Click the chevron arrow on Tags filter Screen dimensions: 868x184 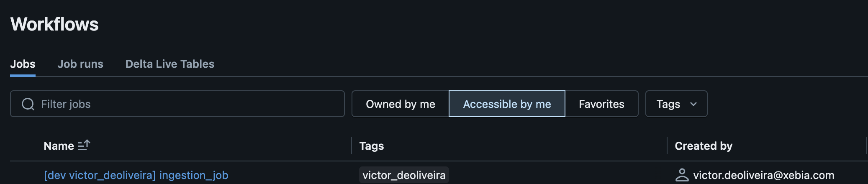point(693,104)
